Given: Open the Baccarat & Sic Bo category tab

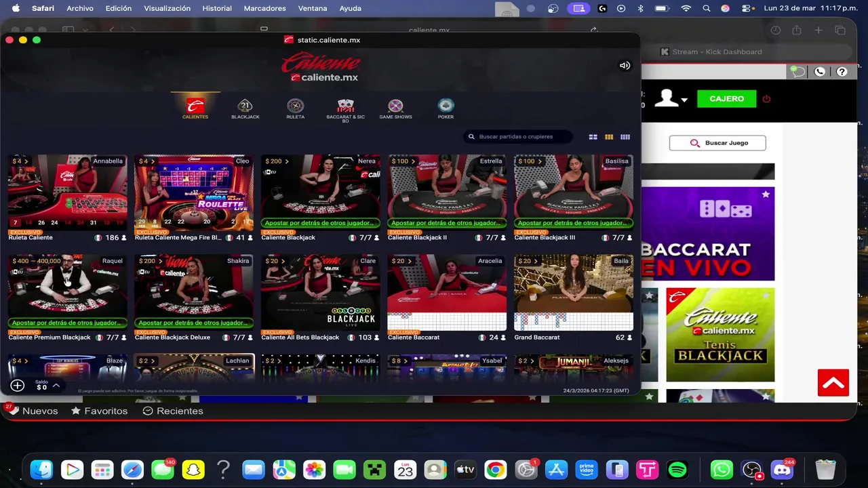Looking at the screenshot, I should point(345,110).
